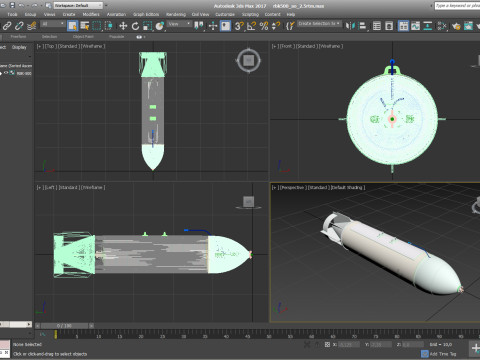
Task: Open the Rendered Frame Window icon
Action: (x=468, y=26)
